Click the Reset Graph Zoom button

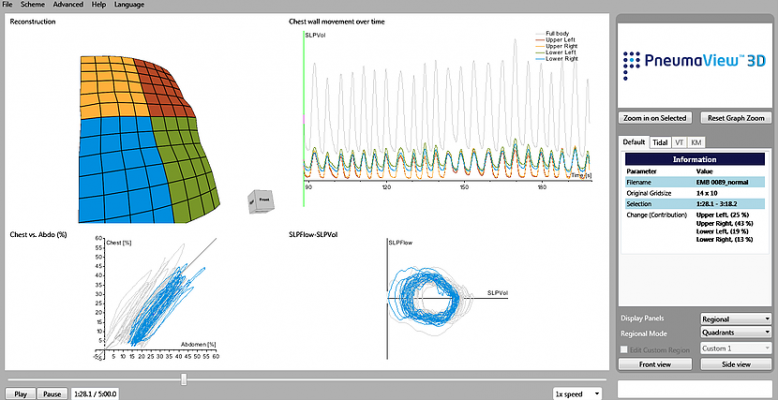(x=735, y=117)
